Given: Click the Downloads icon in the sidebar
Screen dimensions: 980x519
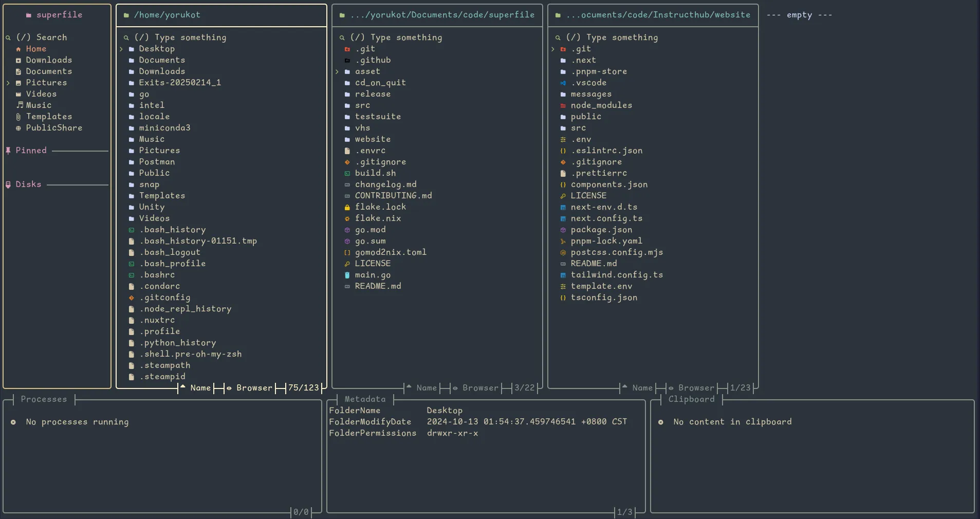Looking at the screenshot, I should [x=18, y=60].
